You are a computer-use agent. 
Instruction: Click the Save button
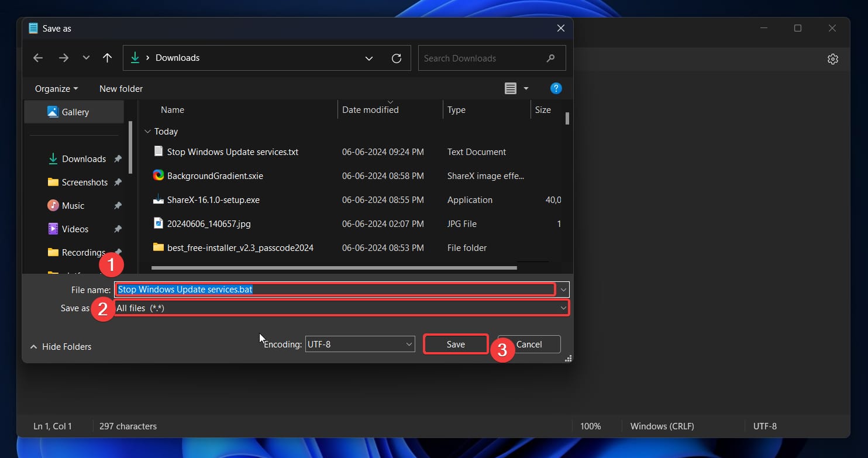[x=455, y=345]
